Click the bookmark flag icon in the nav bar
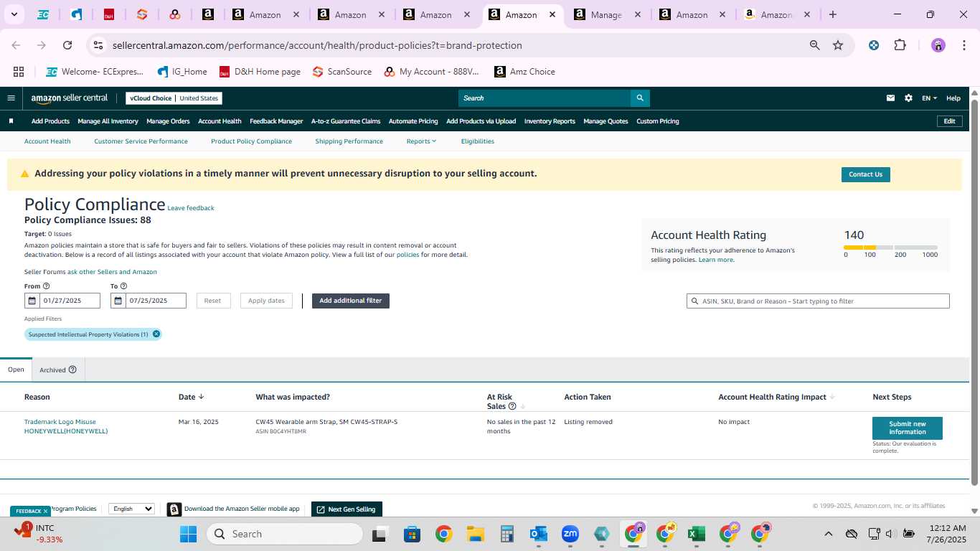This screenshot has width=980, height=551. click(11, 121)
